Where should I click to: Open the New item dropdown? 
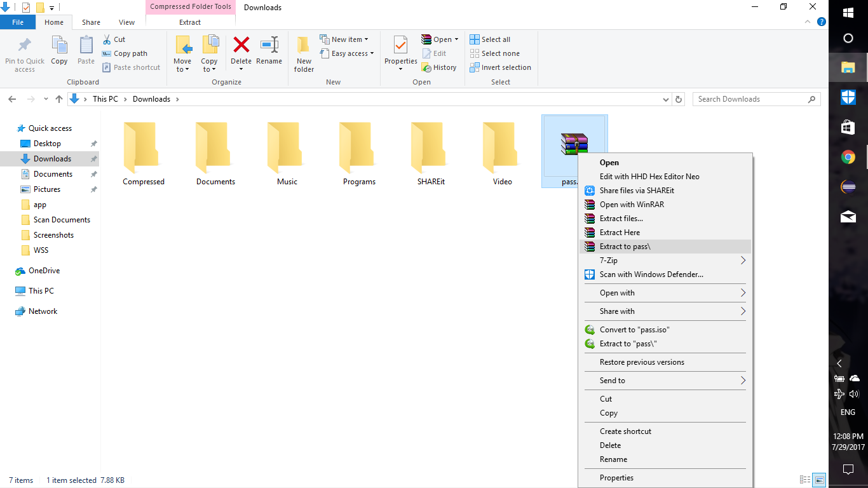click(344, 39)
